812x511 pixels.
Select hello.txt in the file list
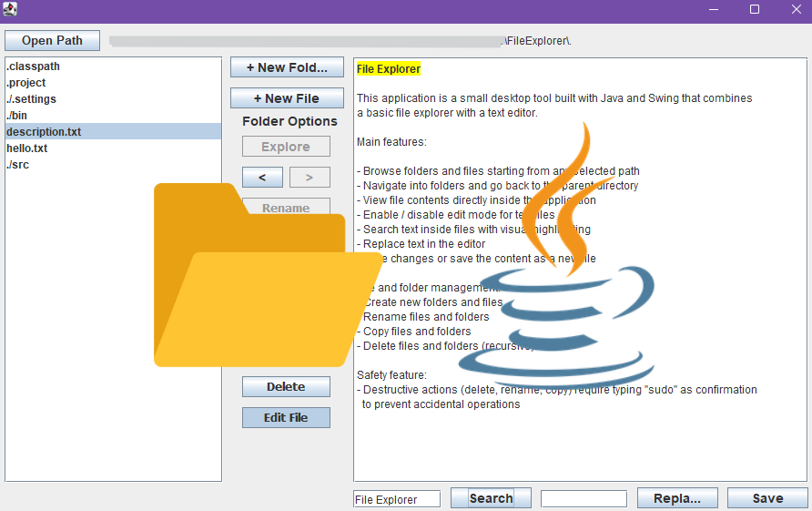(114, 148)
